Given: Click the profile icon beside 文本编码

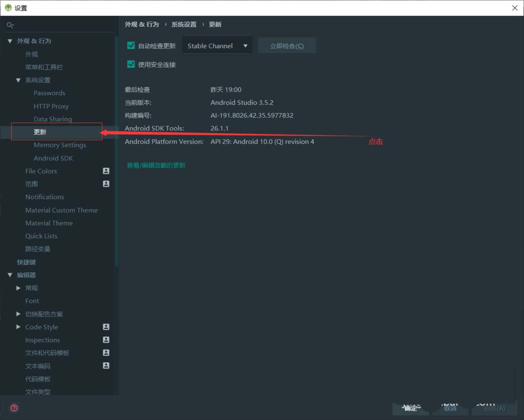Looking at the screenshot, I should pyautogui.click(x=106, y=366).
